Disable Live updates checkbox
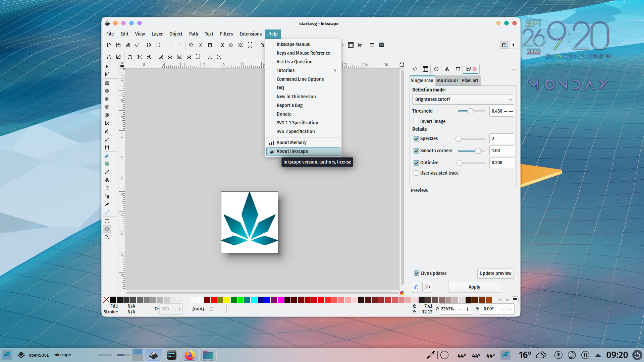The image size is (644, 362). (417, 273)
